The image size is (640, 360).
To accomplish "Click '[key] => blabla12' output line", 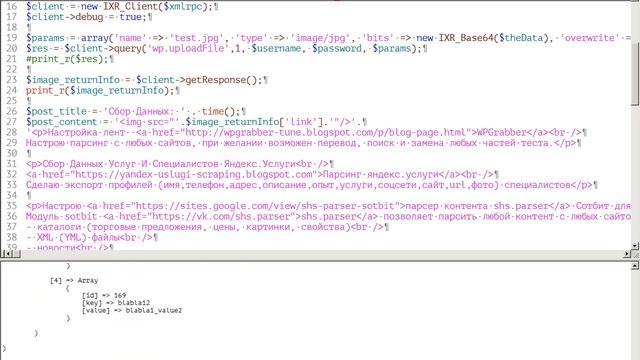I will click(x=116, y=303).
